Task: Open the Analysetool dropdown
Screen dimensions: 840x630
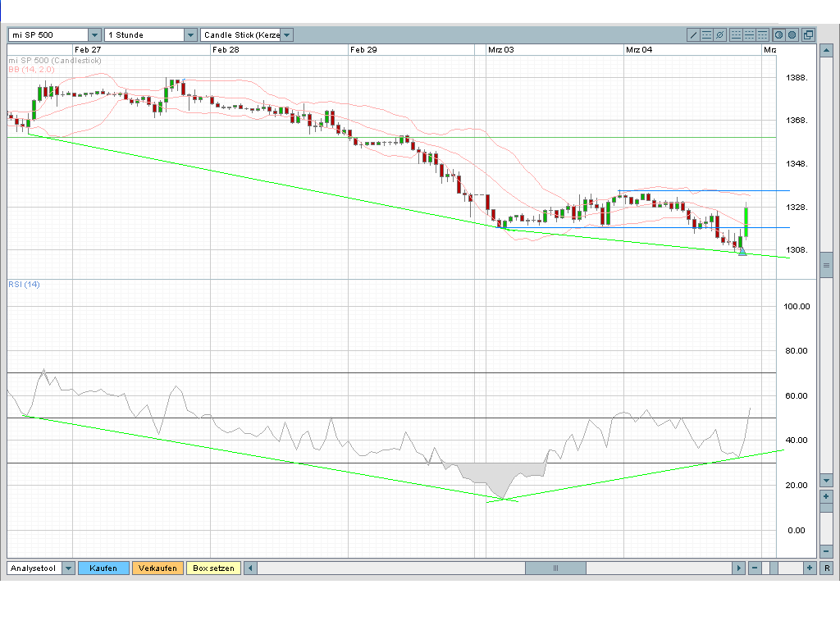Action: click(x=68, y=568)
